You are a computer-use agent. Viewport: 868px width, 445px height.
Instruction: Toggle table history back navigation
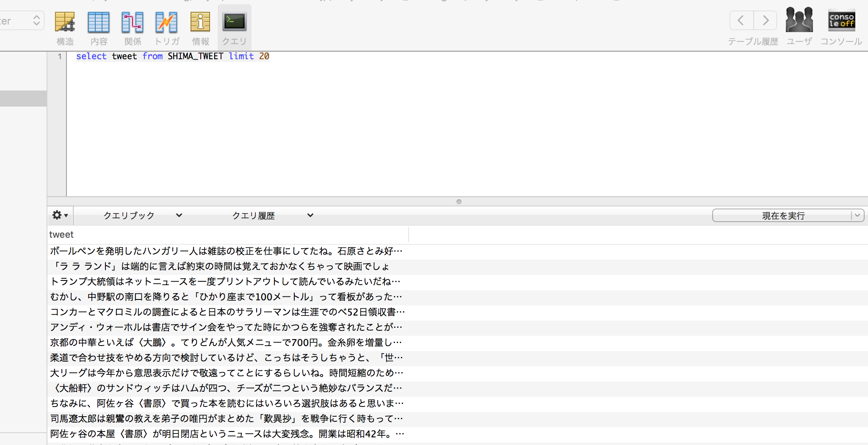click(x=741, y=20)
